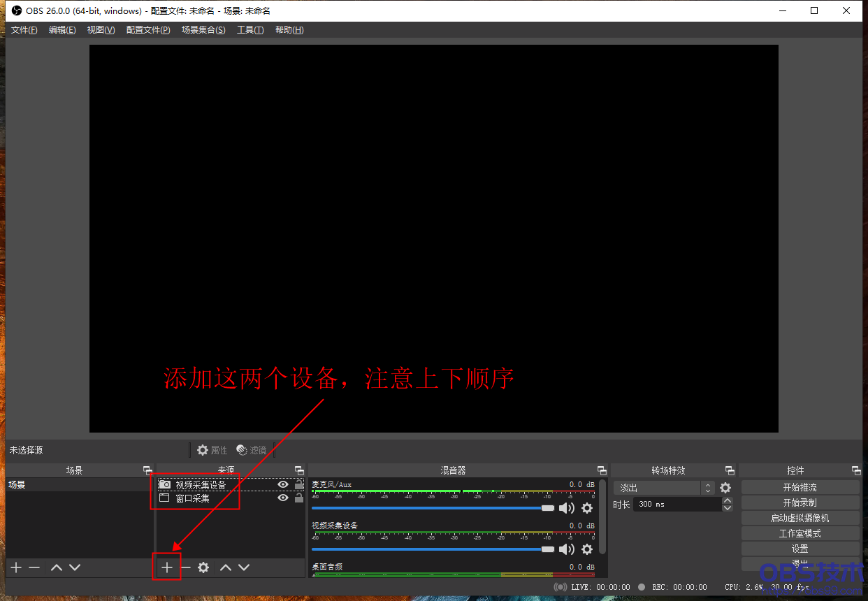Open the 视图(V) menu

coord(101,30)
